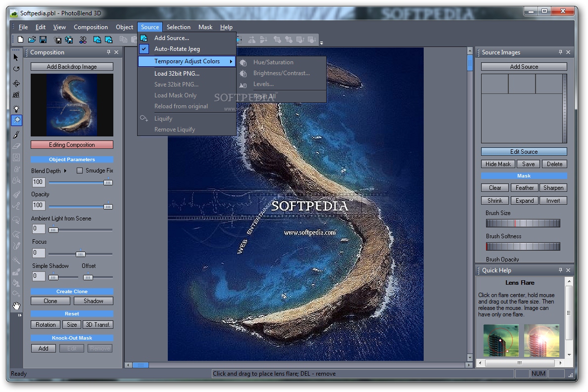
Task: Open the toolbar overflow options arrow
Action: (x=321, y=43)
